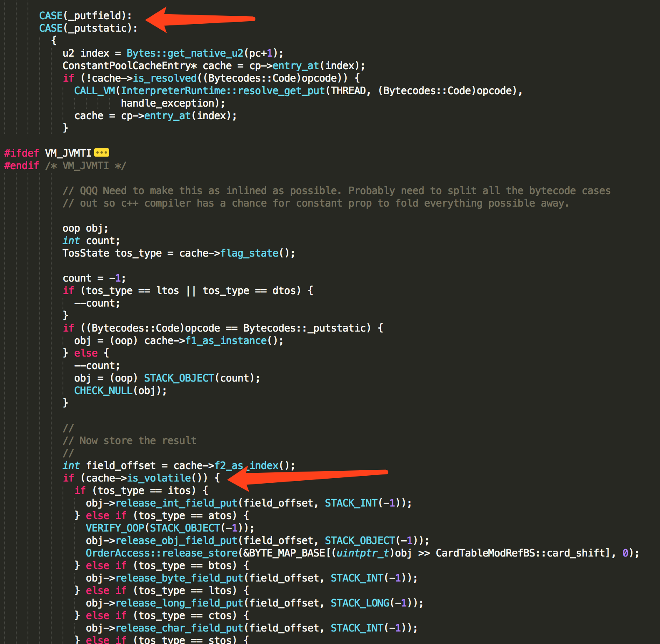This screenshot has height=644, width=660.
Task: Place cursor on the #endif directive keyword
Action: click(21, 166)
